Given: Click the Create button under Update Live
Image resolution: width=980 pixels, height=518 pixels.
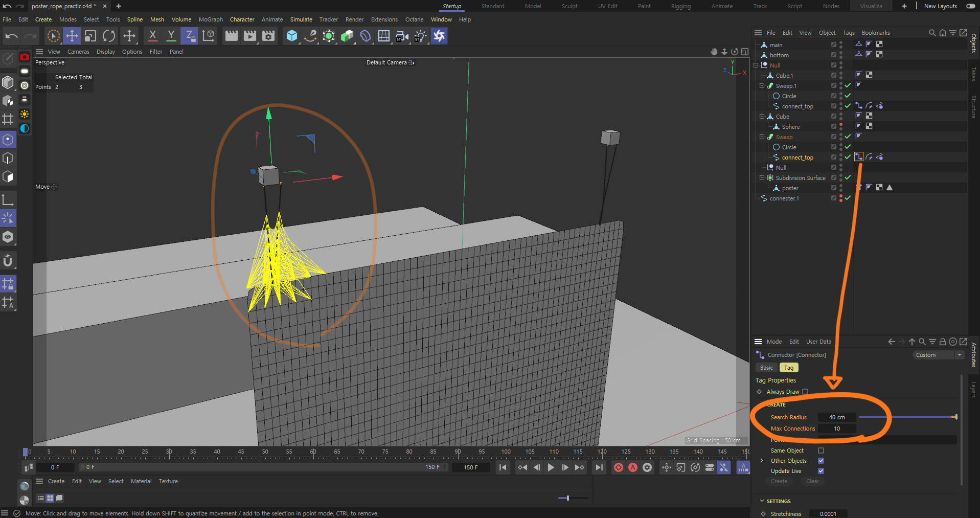Looking at the screenshot, I should pyautogui.click(x=779, y=481).
